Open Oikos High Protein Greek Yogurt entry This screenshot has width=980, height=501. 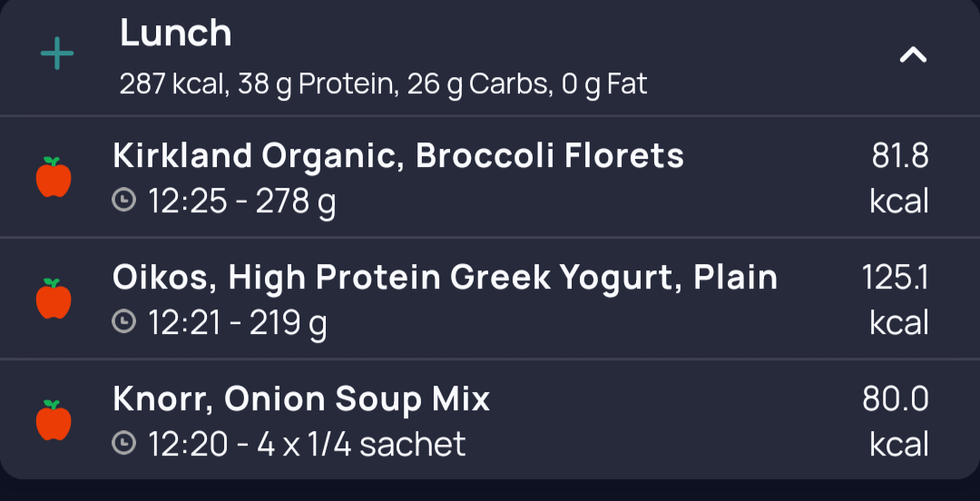point(445,278)
